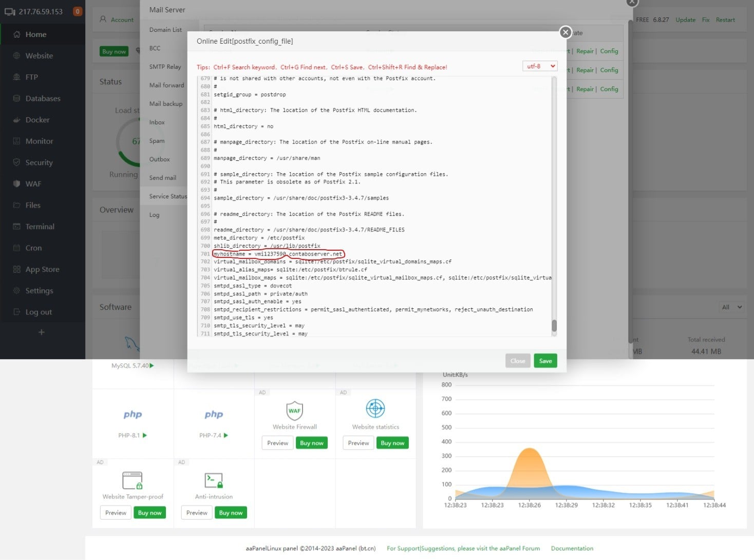Open App Store via its grid icon
Image resolution: width=754 pixels, height=560 pixels.
pos(16,269)
